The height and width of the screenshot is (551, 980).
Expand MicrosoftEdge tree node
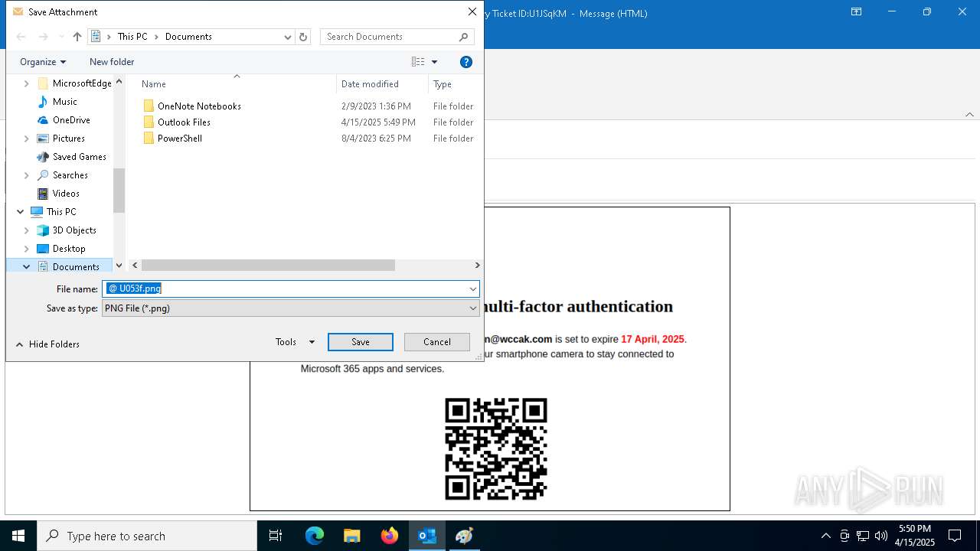[x=27, y=83]
